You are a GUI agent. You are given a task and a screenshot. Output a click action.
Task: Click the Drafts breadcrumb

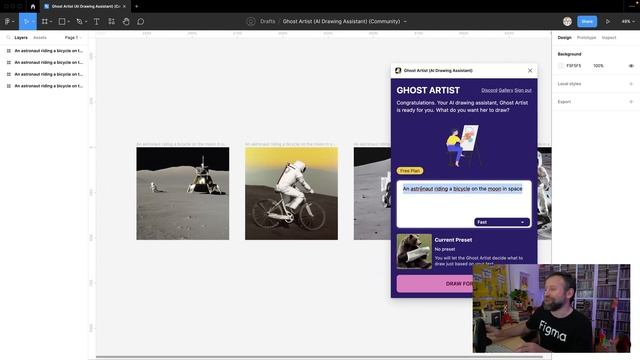tap(268, 21)
